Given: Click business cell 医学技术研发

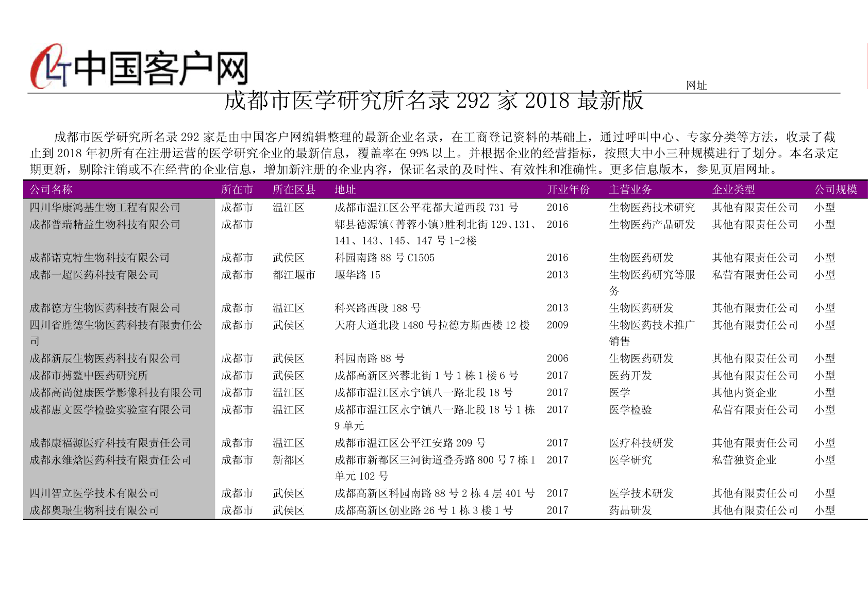Looking at the screenshot, I should tap(641, 493).
